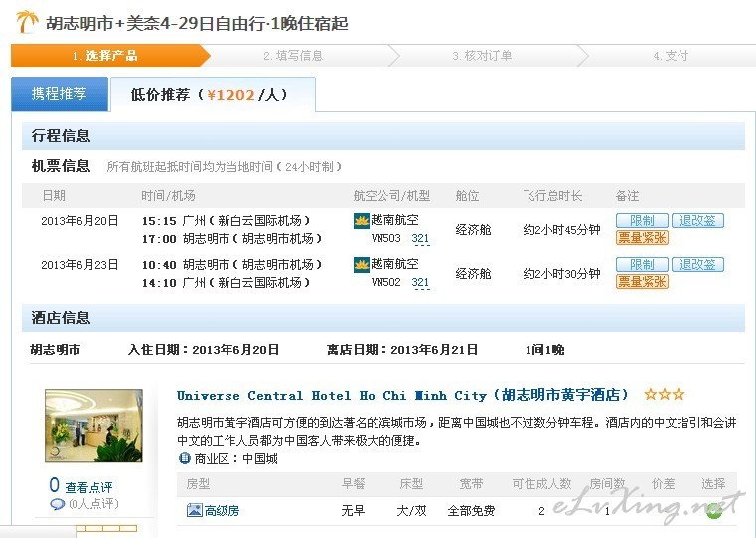The width and height of the screenshot is (756, 538).
Task: Open aircraft type 321 link for VN503
Action: coord(420,238)
